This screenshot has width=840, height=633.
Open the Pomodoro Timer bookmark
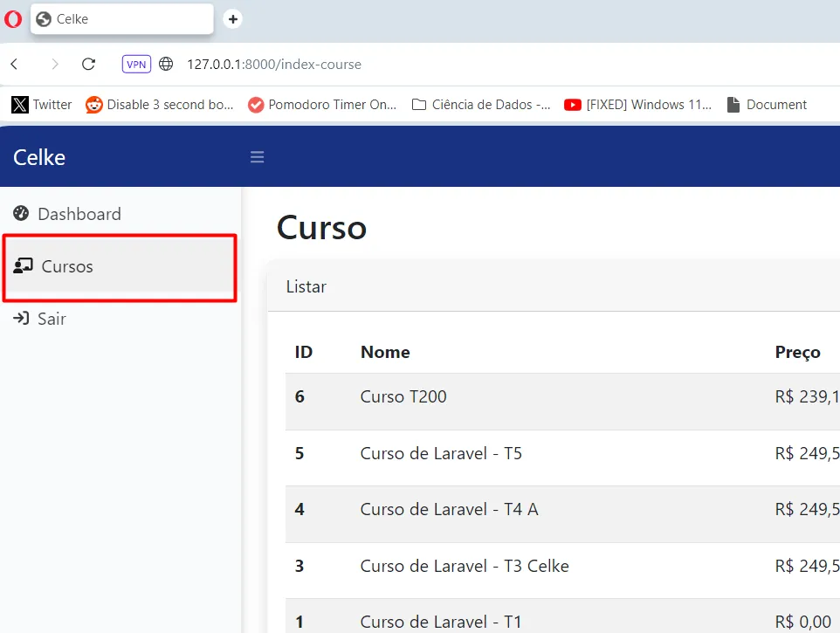(322, 105)
